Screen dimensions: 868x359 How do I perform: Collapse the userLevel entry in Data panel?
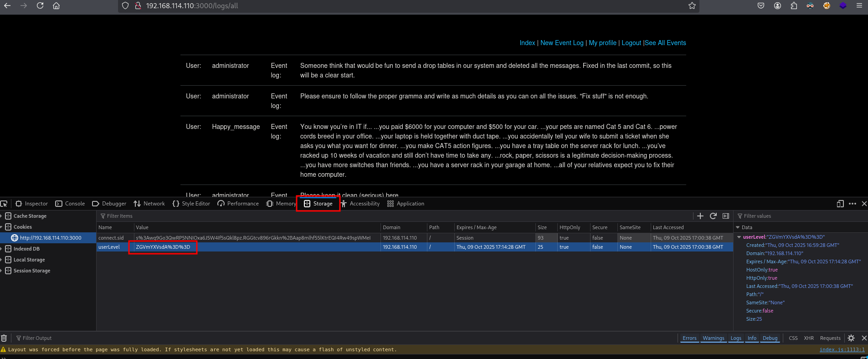pyautogui.click(x=739, y=237)
